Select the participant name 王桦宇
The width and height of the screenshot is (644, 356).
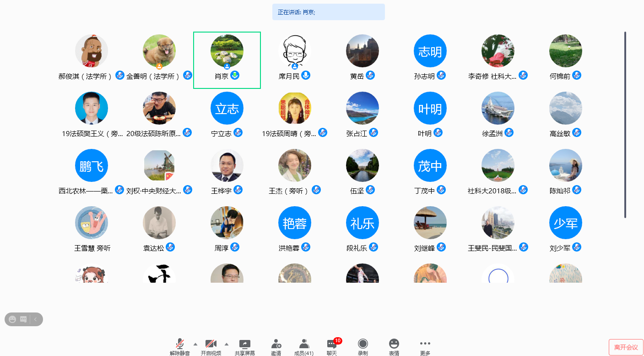[x=222, y=191]
